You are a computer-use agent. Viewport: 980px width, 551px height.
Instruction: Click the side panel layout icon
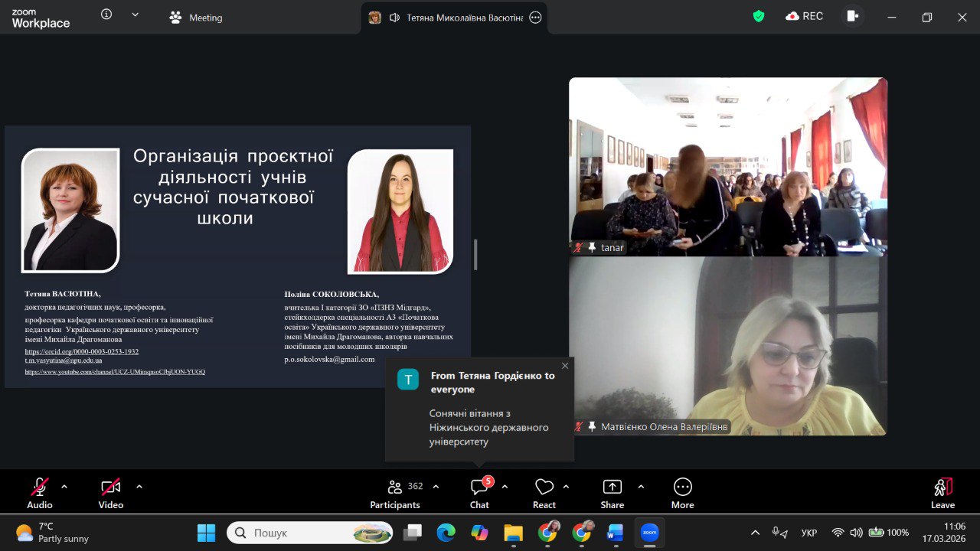click(852, 16)
